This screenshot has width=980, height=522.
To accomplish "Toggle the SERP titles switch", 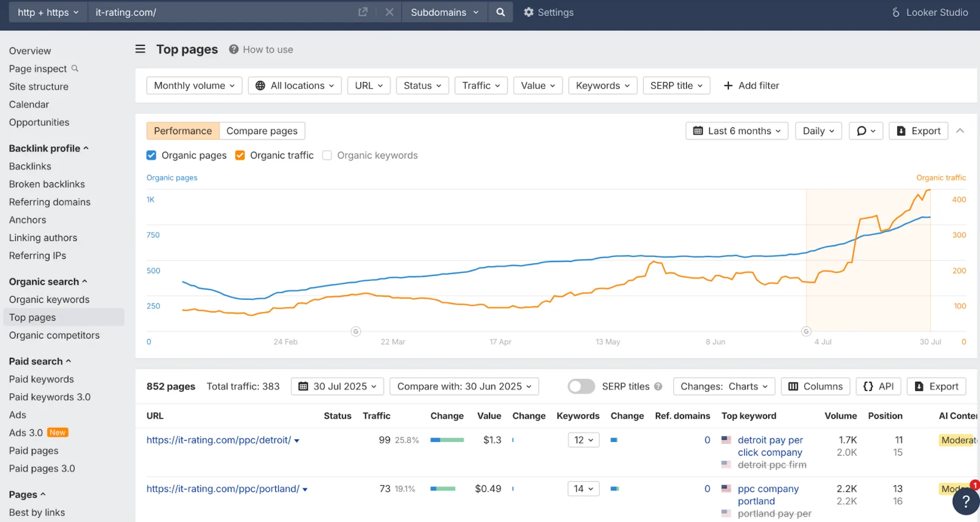I will click(581, 386).
